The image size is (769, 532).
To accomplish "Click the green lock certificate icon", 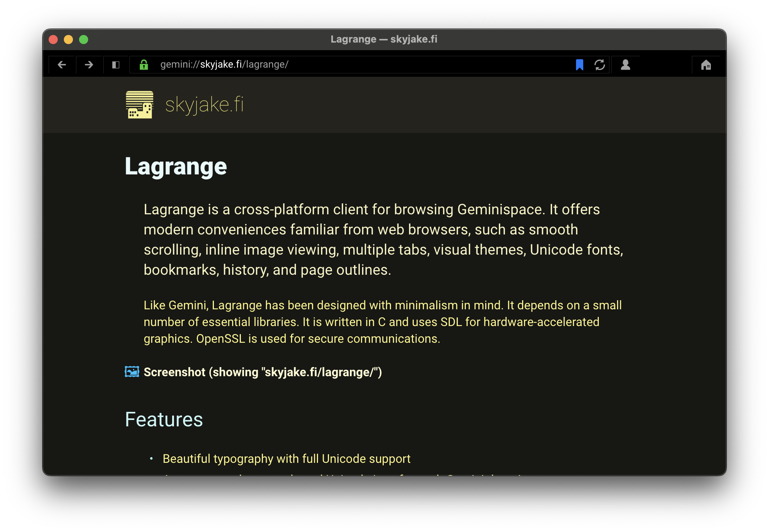I will pyautogui.click(x=144, y=65).
